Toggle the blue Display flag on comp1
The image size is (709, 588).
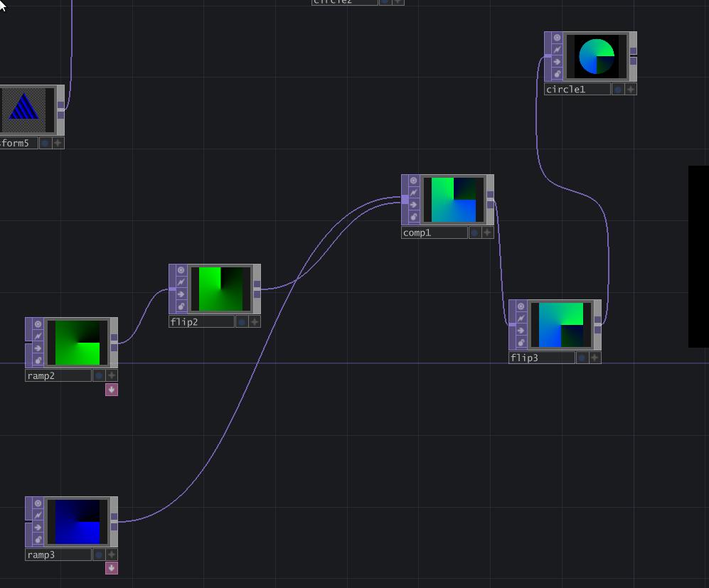pos(474,232)
